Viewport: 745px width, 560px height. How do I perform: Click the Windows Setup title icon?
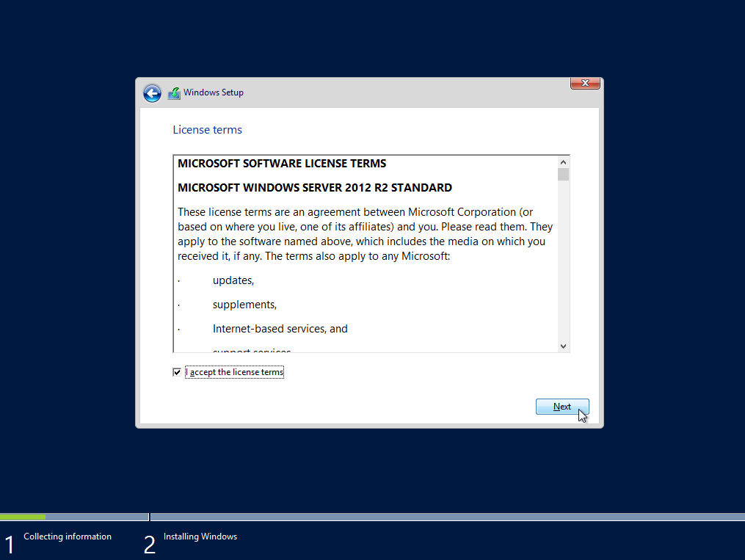point(175,93)
